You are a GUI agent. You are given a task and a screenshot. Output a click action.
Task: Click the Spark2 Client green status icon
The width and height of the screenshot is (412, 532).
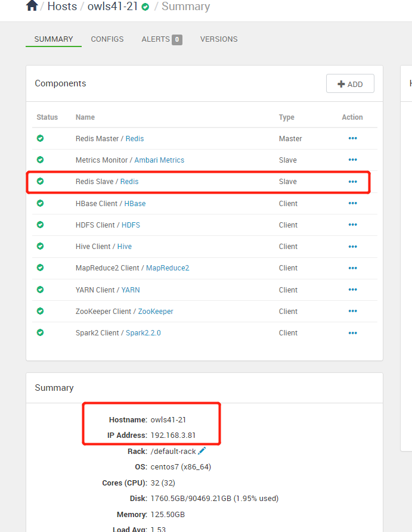point(41,332)
